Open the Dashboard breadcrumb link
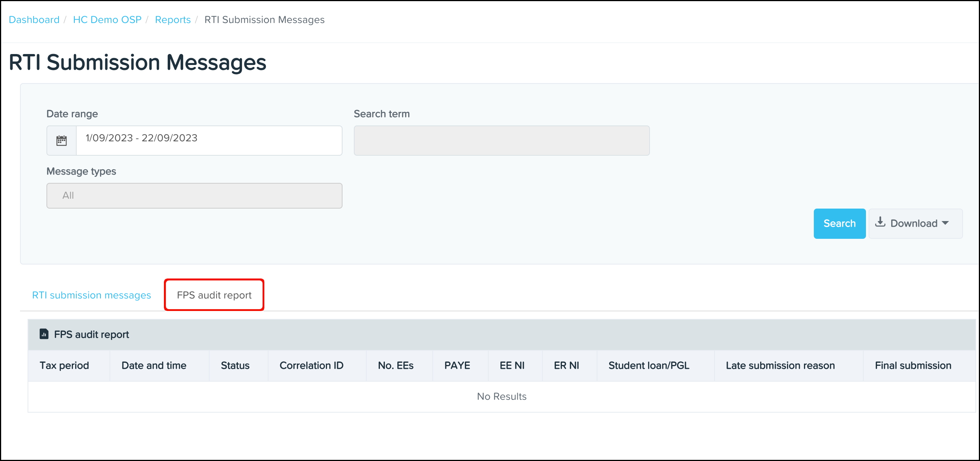 (x=34, y=19)
